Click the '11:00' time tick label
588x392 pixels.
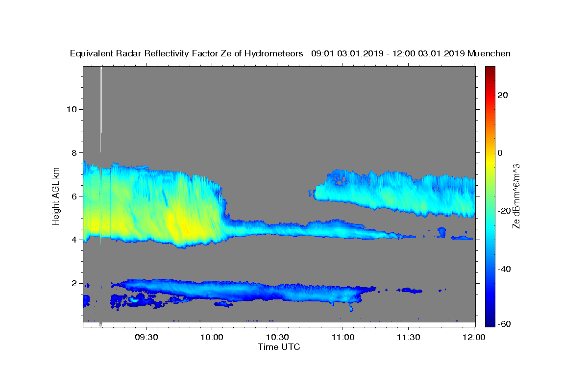(343, 338)
